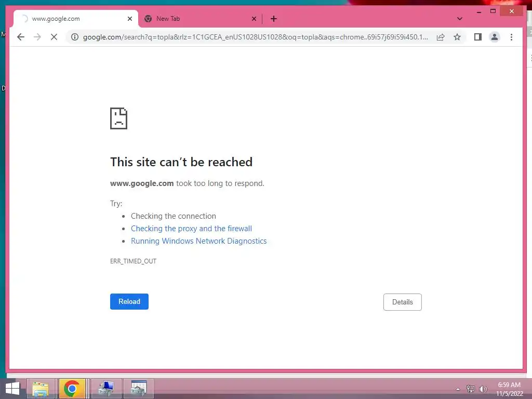Click the ERR_TIMED_OUT error code
The image size is (532, 399).
(134, 261)
